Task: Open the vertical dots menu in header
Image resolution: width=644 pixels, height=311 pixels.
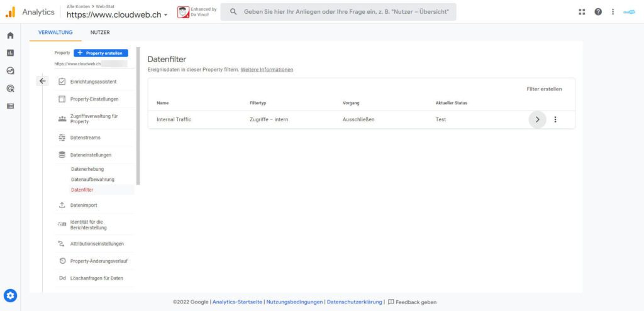Action: click(x=613, y=12)
